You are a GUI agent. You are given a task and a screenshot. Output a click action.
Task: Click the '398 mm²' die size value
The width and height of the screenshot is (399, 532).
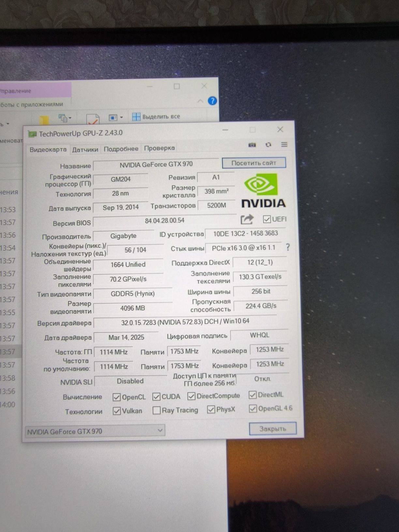(x=216, y=191)
